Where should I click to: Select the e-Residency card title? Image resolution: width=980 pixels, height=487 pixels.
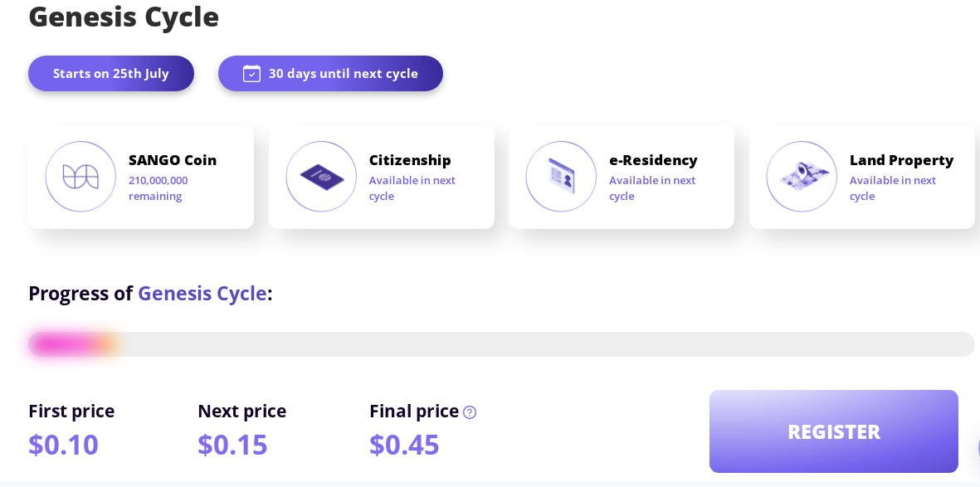[x=653, y=160]
